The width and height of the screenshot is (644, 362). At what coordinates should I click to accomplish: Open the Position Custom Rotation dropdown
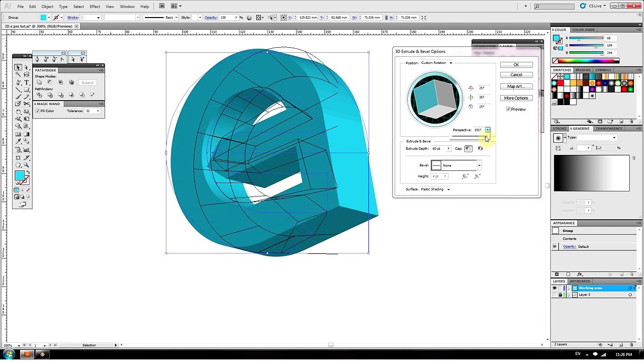coord(436,63)
